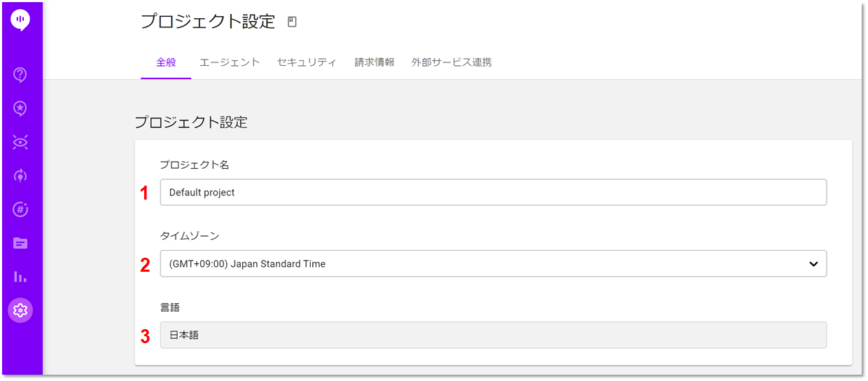This screenshot has height=381, width=868.
Task: Open the セキュリティ tab
Action: pos(307,62)
